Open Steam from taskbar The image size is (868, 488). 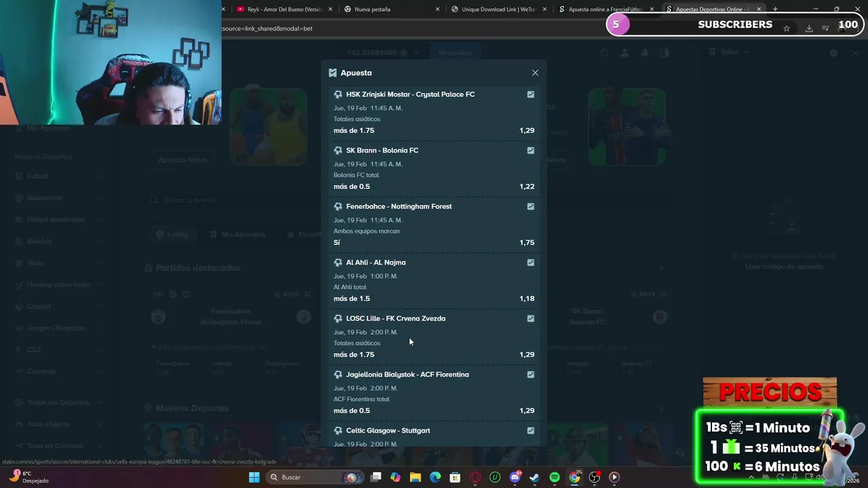[534, 477]
